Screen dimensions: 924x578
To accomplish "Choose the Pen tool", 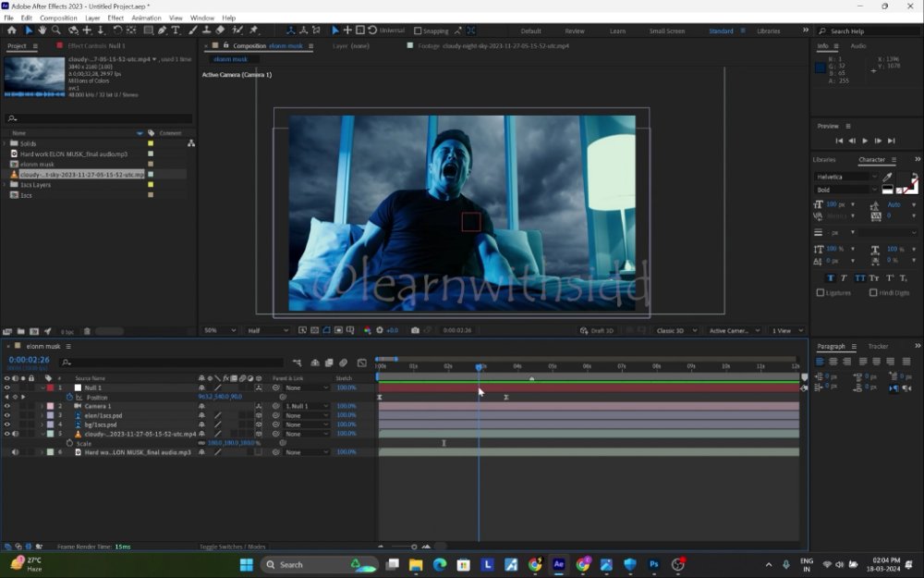I will coord(162,31).
